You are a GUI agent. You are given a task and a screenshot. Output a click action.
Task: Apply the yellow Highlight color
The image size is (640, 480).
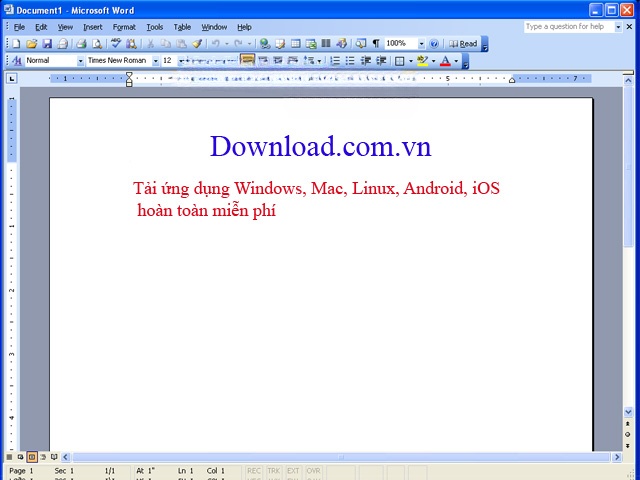(x=423, y=61)
